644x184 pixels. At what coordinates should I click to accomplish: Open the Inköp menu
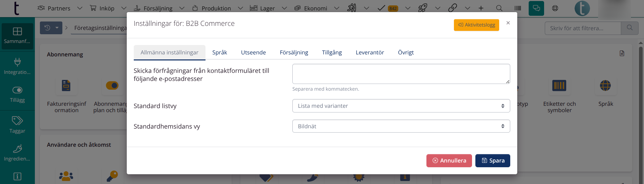tap(102, 8)
